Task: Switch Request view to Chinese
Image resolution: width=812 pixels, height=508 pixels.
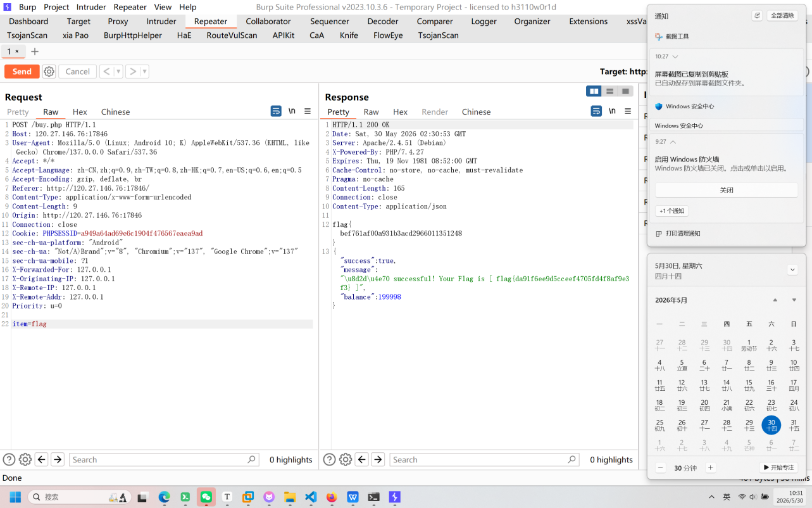Action: coord(115,111)
